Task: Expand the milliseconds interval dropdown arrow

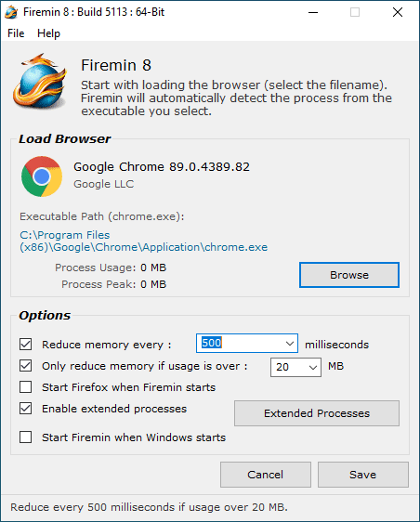Action: [x=290, y=344]
